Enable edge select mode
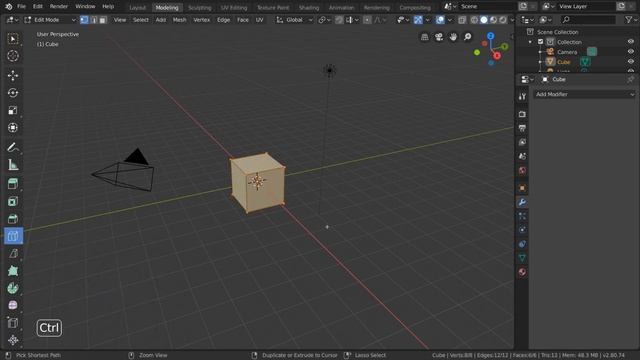Screen dimensions: 640x360 tap(93, 20)
